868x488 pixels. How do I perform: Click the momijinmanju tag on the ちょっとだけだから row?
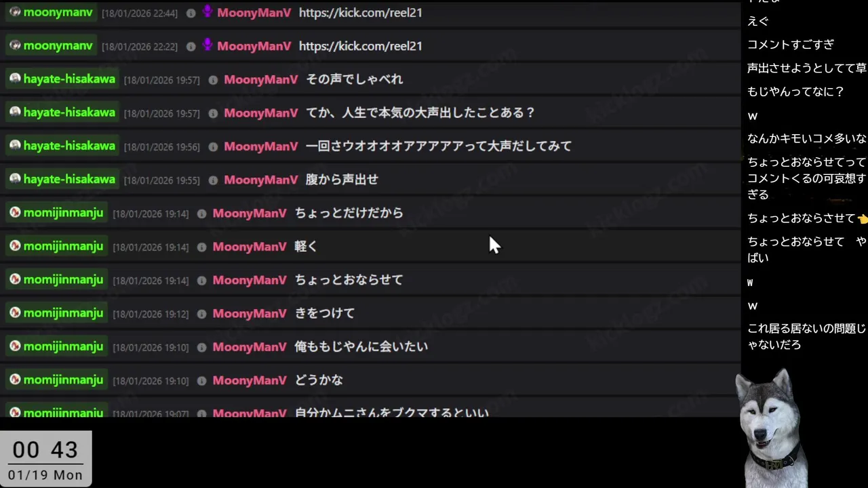[x=56, y=213]
